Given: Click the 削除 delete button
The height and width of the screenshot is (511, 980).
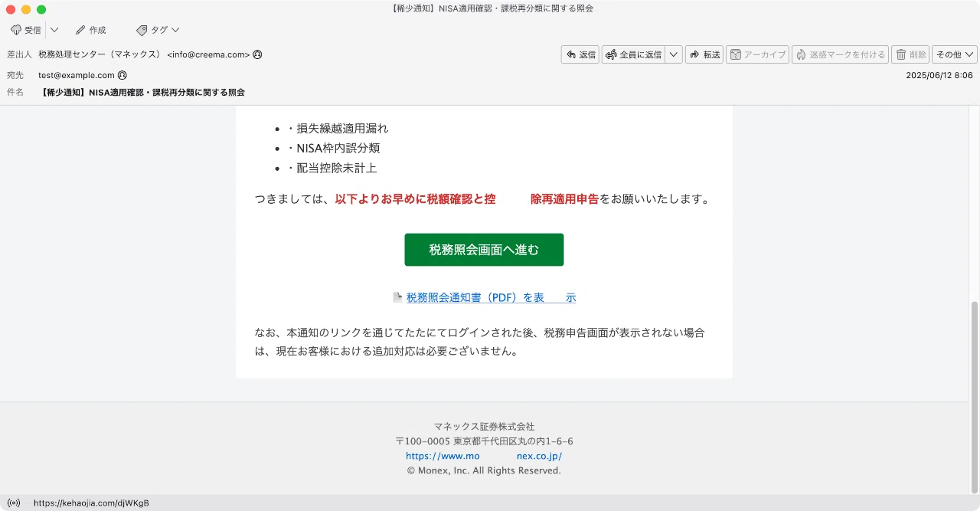Looking at the screenshot, I should [910, 54].
